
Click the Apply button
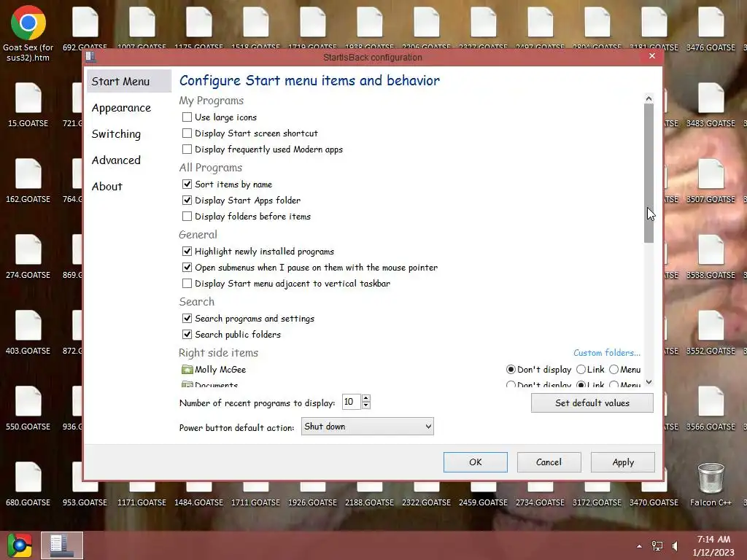[623, 462]
